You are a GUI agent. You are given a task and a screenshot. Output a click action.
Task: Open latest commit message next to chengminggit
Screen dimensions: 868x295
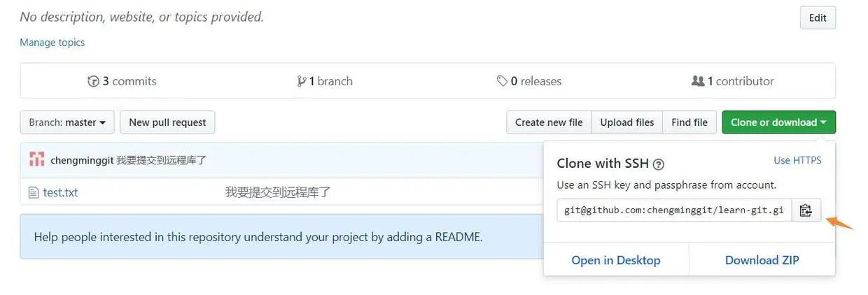coord(162,160)
